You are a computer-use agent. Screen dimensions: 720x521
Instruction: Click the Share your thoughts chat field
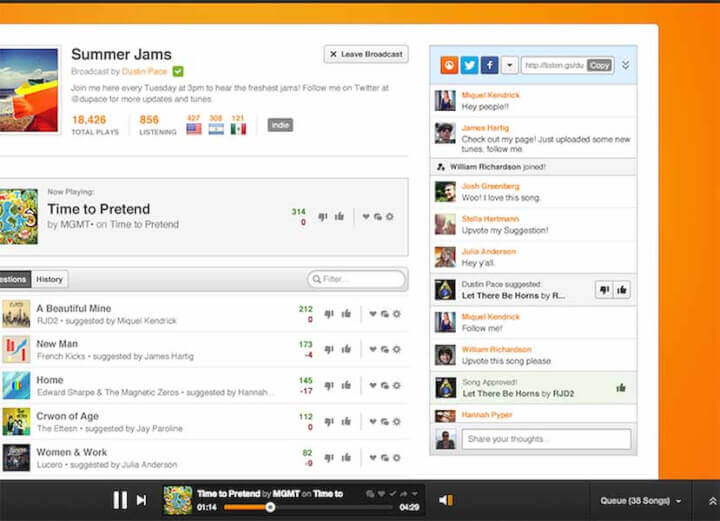pos(546,439)
